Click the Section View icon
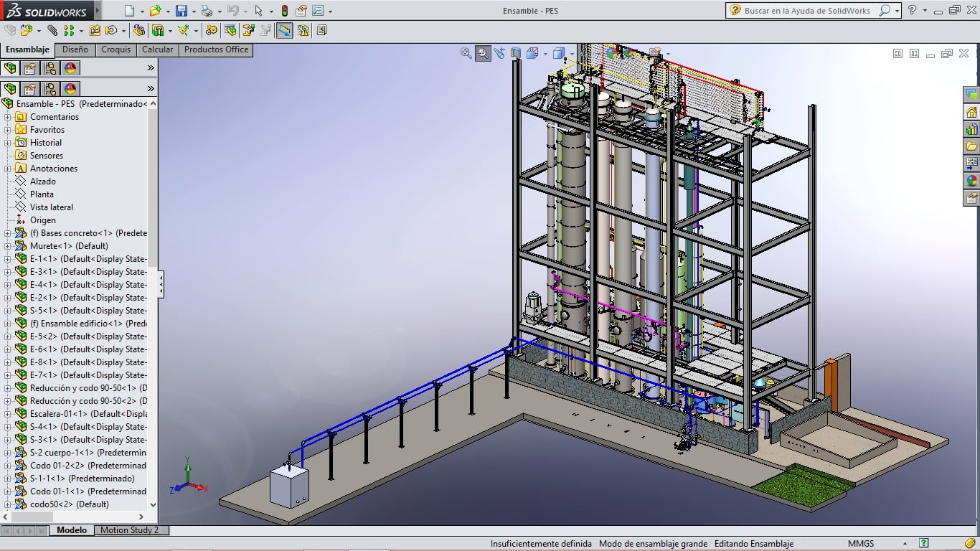 pyautogui.click(x=516, y=53)
